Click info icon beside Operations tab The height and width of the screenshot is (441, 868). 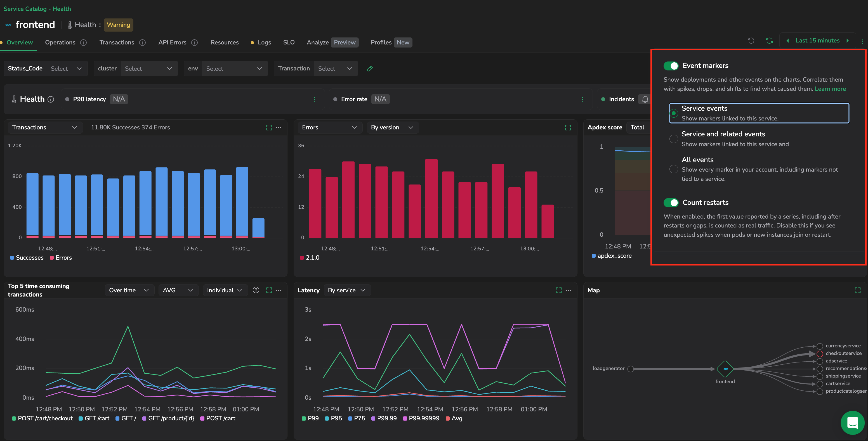tap(84, 43)
